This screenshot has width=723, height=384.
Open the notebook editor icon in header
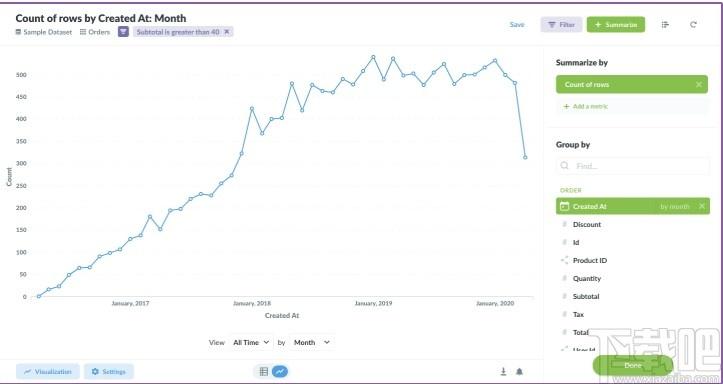(665, 25)
